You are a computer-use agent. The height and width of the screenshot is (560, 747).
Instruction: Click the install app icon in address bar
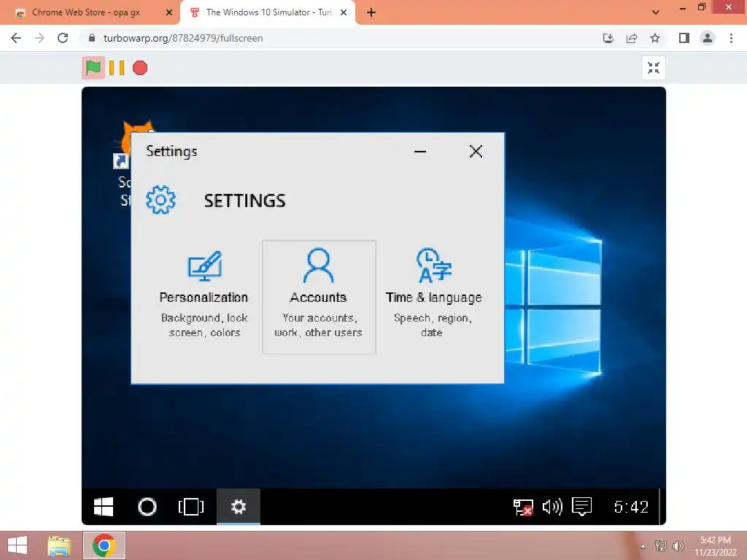point(608,38)
